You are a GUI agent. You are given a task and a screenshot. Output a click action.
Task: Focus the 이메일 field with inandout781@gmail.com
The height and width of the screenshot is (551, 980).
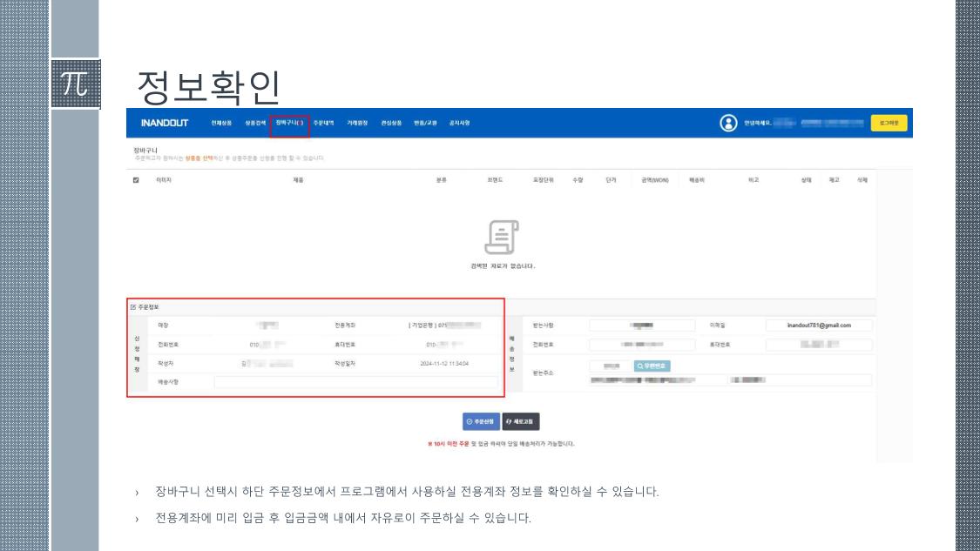(819, 326)
